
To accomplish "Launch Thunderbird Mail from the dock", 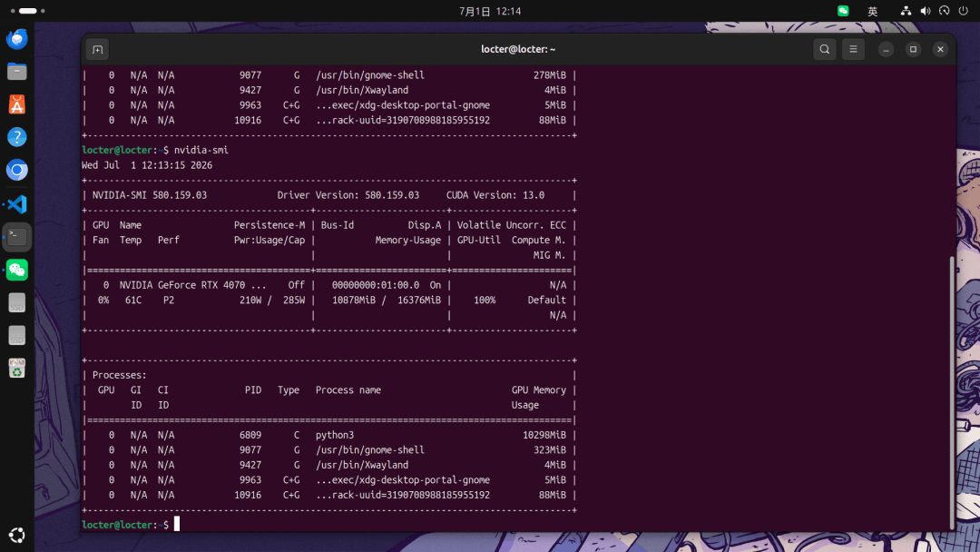I will [17, 39].
